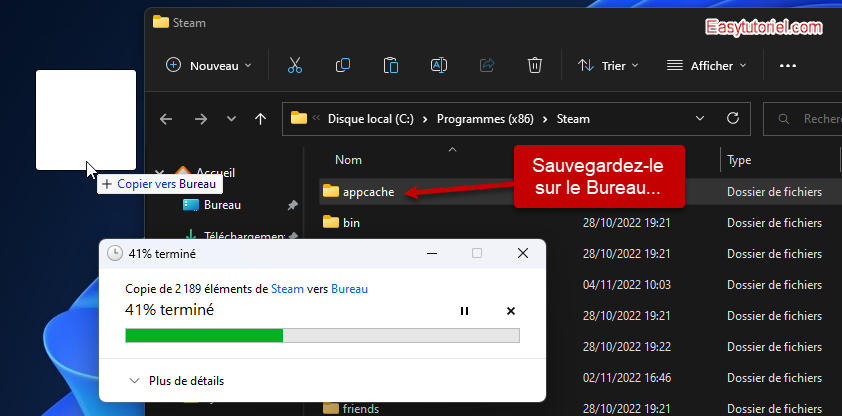Click the search field in Explorer

[802, 119]
